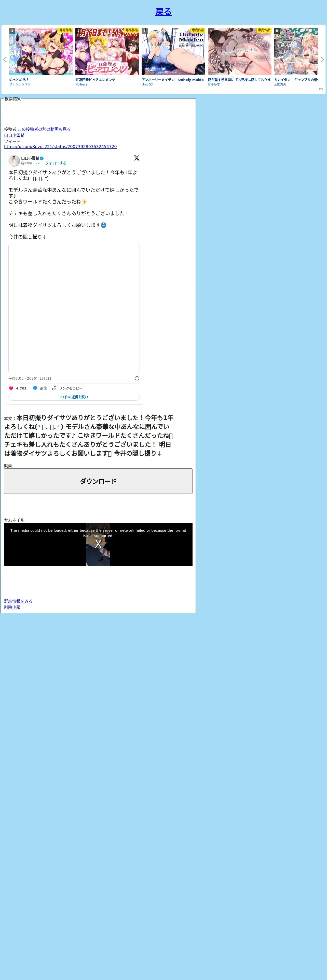Screen dimensions: 327x980
Task: Open the fourth ranked ad thumbnail
Action: click(x=239, y=51)
